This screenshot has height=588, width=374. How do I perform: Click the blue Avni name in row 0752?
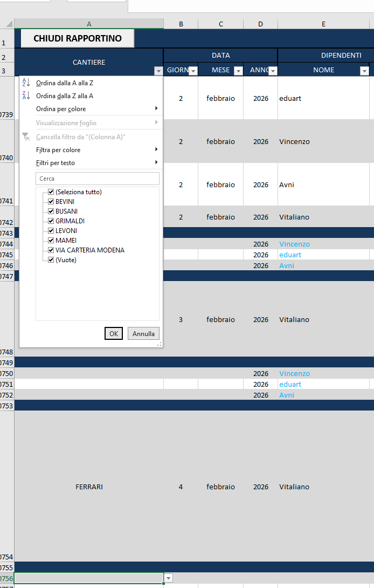click(287, 395)
